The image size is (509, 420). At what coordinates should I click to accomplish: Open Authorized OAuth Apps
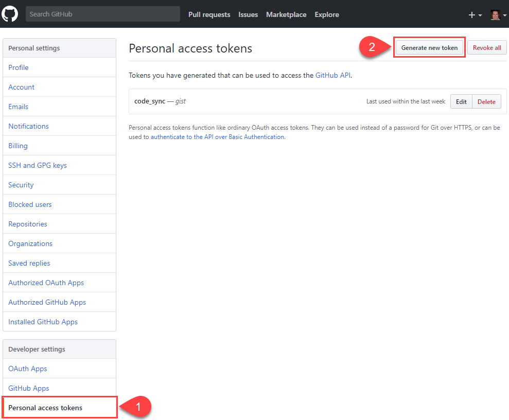(x=59, y=283)
